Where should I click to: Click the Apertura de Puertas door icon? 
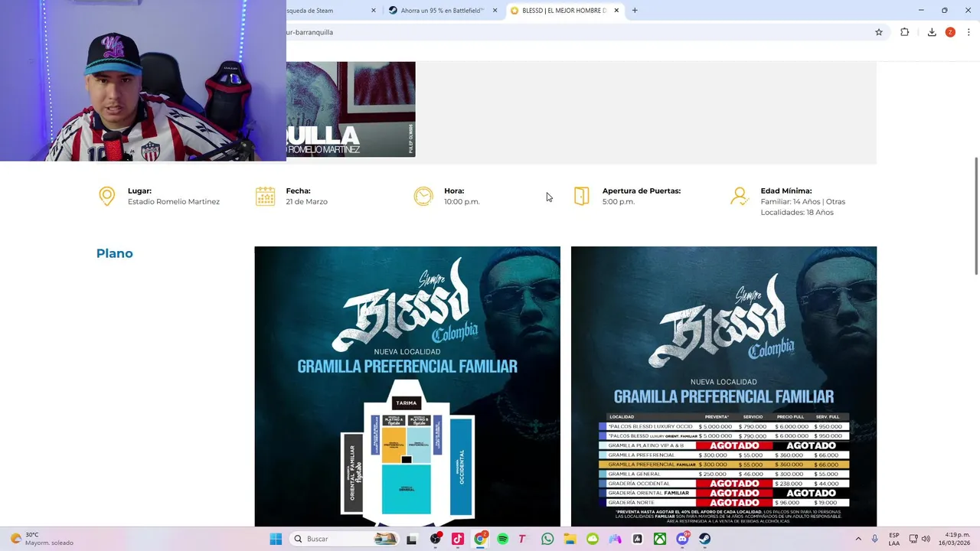point(582,196)
